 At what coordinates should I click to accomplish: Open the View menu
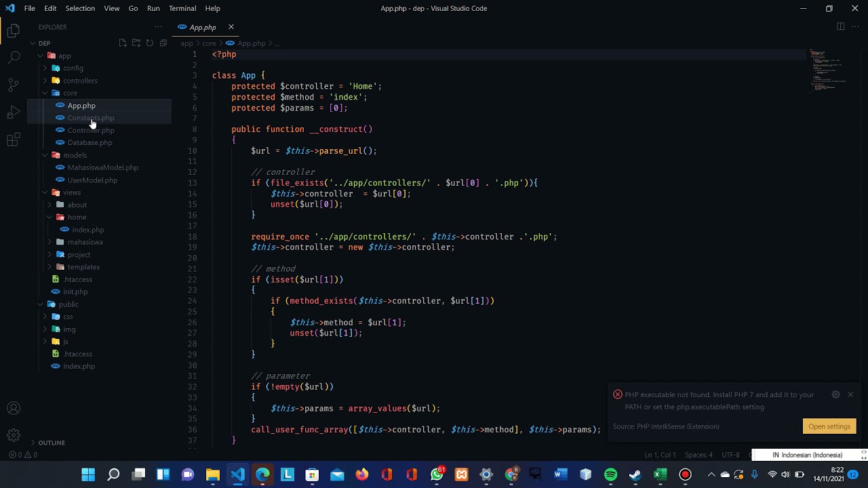tap(112, 8)
